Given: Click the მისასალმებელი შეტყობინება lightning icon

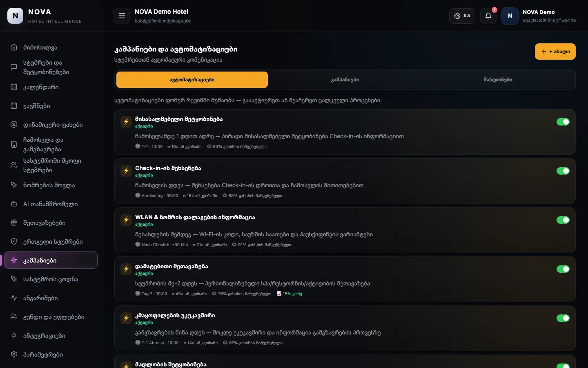Looking at the screenshot, I should click(x=126, y=122).
